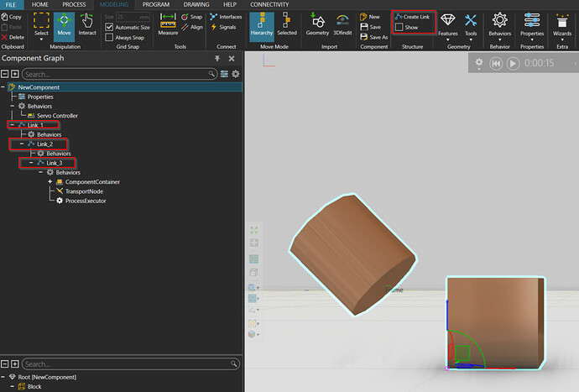Collapse Link_2 node
579x392 pixels.
pyautogui.click(x=22, y=144)
